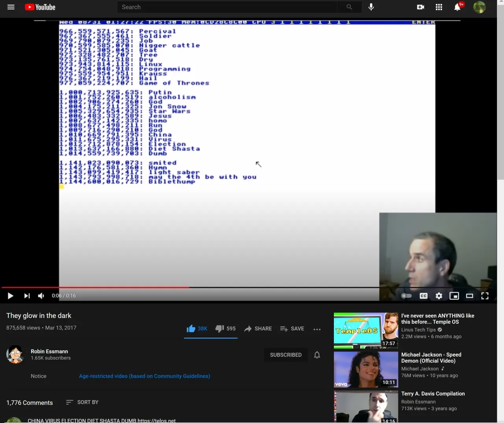
Task: Click the Notice label
Action: pos(39,376)
